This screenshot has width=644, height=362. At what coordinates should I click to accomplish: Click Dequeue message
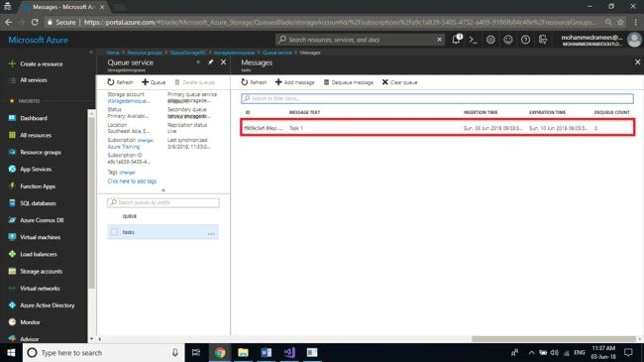tap(349, 82)
